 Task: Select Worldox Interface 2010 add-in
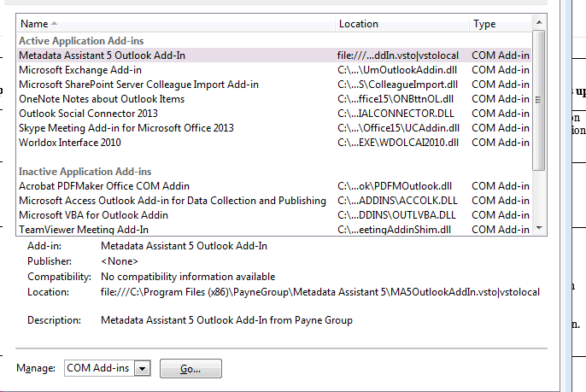click(x=70, y=143)
